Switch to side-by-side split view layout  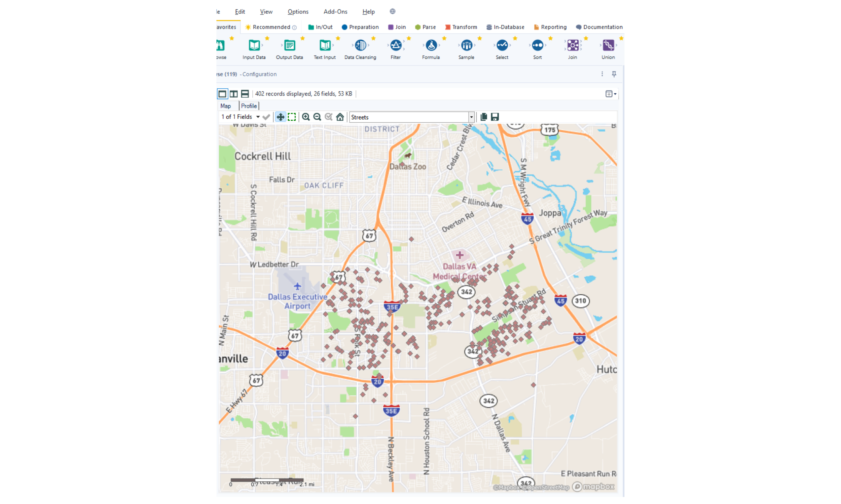point(233,94)
